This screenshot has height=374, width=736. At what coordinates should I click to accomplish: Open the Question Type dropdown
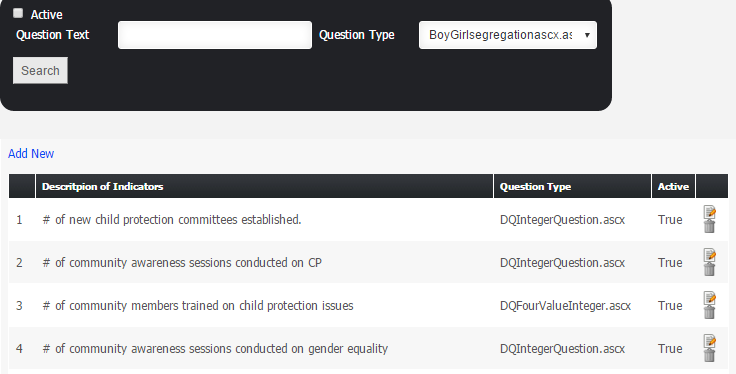click(x=508, y=35)
